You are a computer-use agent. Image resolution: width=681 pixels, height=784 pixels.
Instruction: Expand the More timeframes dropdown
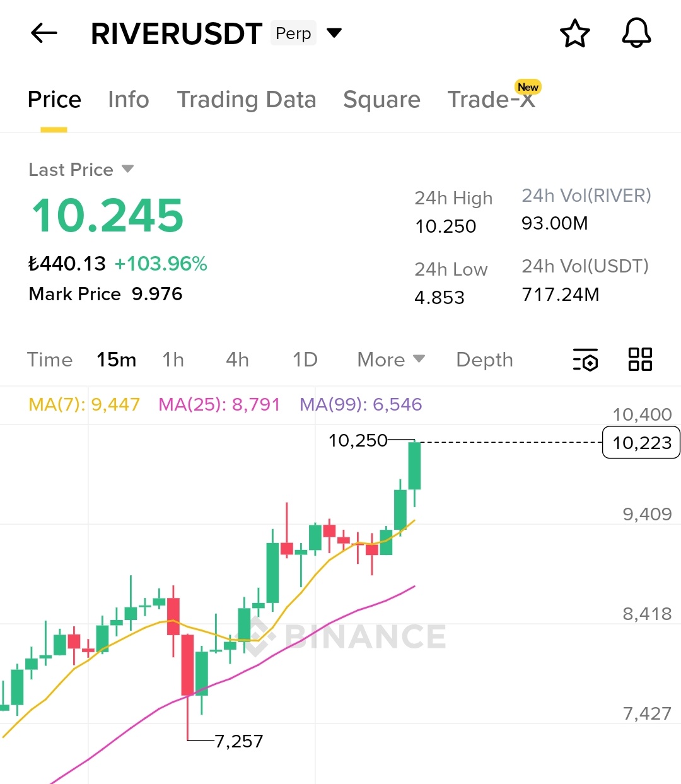(390, 360)
